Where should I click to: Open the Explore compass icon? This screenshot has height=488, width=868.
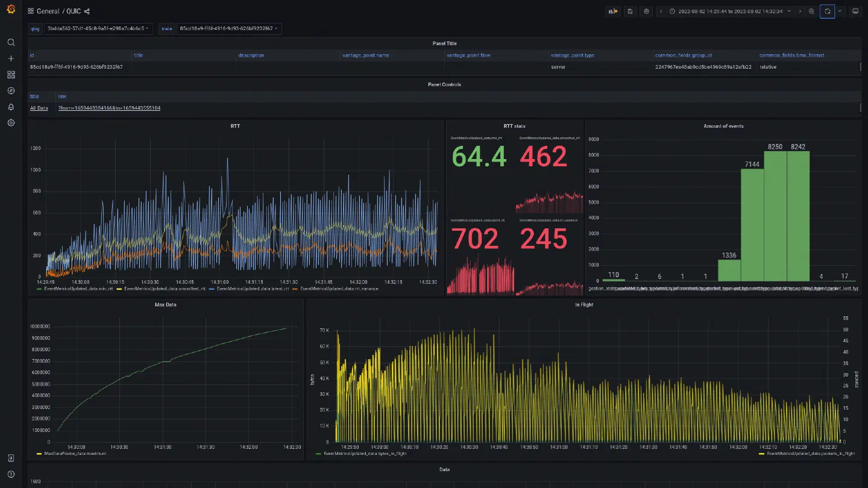click(11, 91)
